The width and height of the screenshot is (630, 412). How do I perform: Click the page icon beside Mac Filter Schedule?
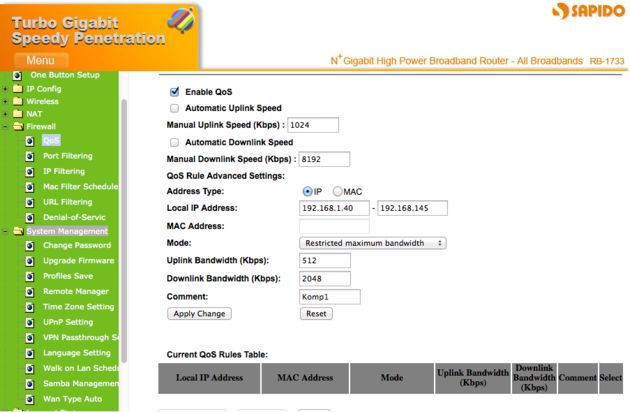[x=30, y=187]
